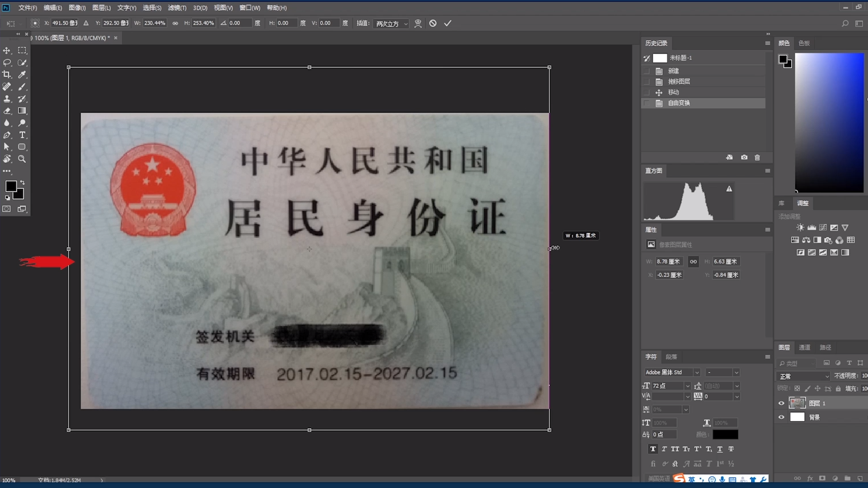Select the Eraser tool

point(7,111)
